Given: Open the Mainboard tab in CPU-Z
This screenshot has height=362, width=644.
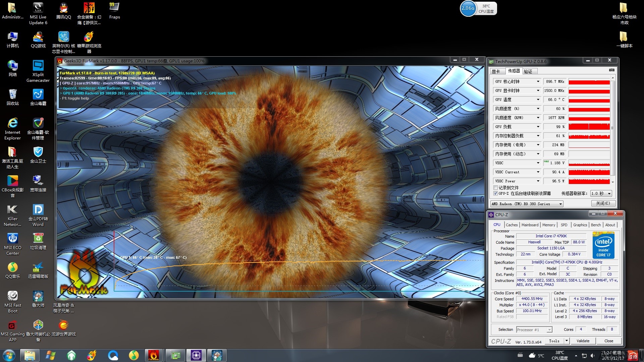Looking at the screenshot, I should click(x=530, y=225).
